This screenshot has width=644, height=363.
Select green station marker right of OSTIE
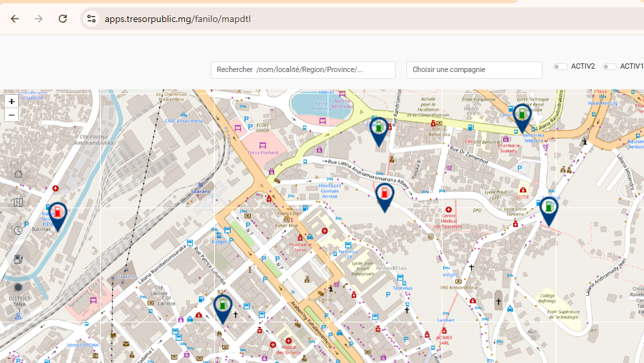[549, 211]
